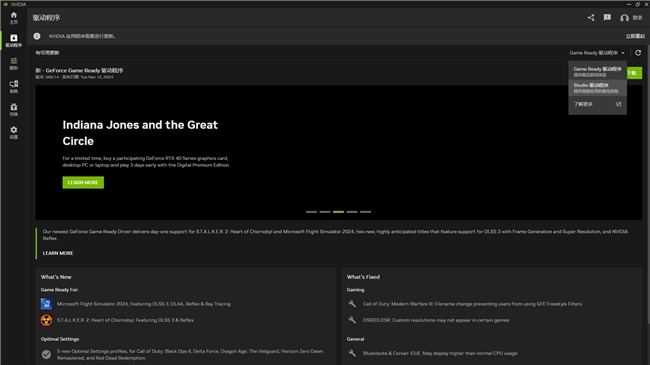Image resolution: width=650 pixels, height=365 pixels.
Task: Collapse the Game Ready driver type dropdown
Action: 597,53
